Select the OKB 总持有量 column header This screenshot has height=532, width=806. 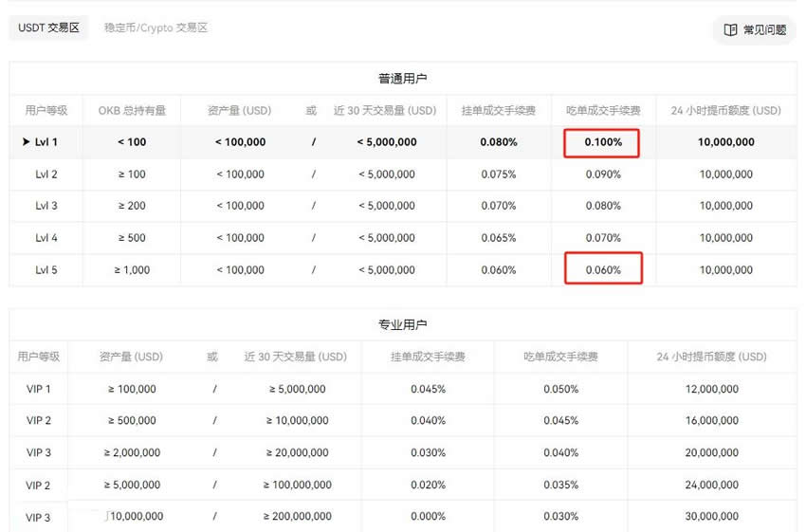[132, 110]
